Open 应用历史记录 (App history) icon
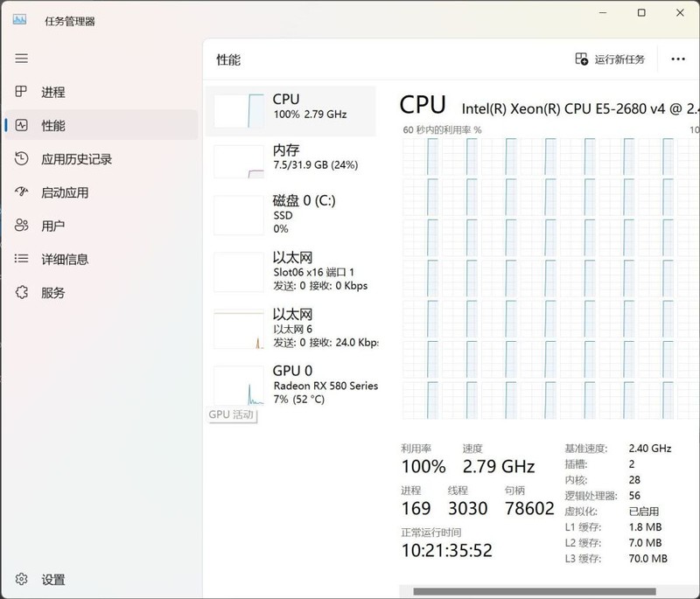700x599 pixels. coord(22,159)
